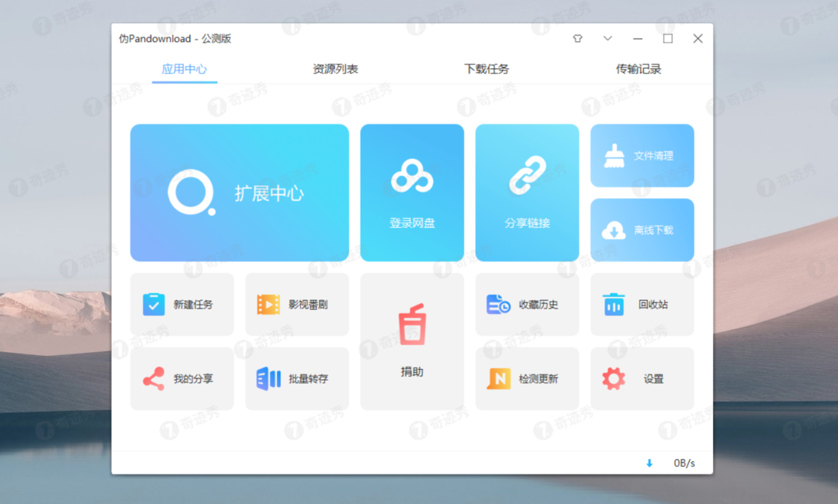Screen dimensions: 838x504
Task: Click the 捐助 drink cup icon
Action: pyautogui.click(x=412, y=324)
